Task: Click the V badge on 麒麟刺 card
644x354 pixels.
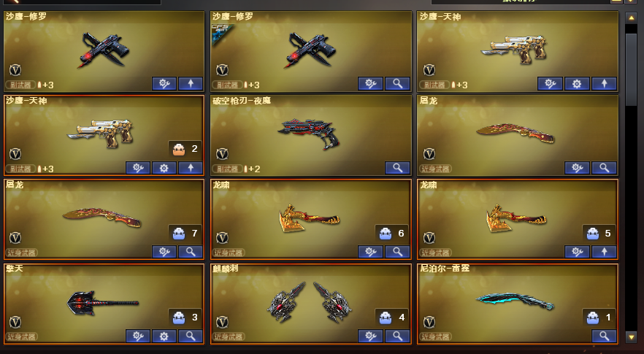Action: click(x=222, y=322)
